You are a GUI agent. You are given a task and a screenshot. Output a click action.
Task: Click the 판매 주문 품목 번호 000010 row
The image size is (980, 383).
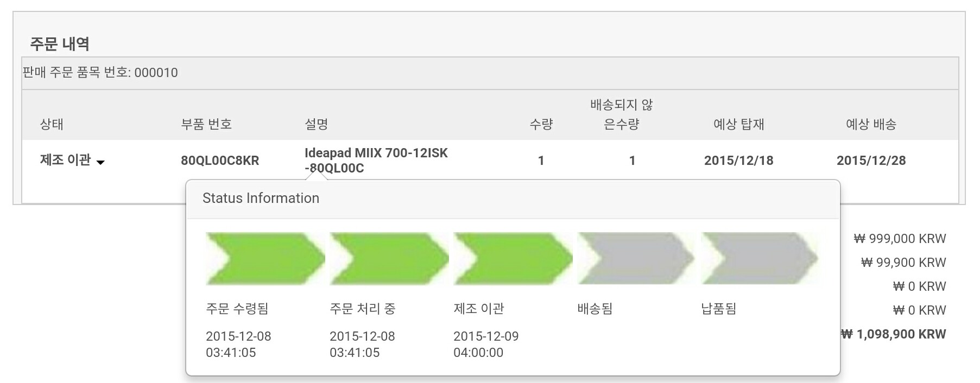tap(100, 73)
